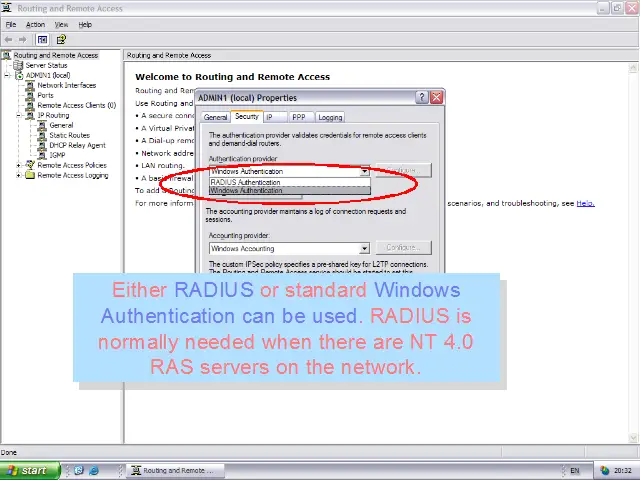Click the root Routing and Remote Access icon

(x=6, y=55)
